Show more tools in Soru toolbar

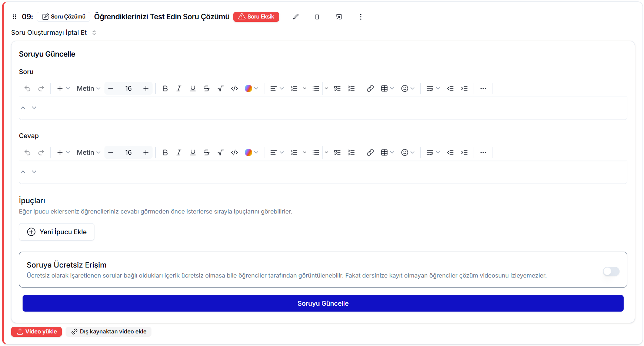tap(483, 88)
